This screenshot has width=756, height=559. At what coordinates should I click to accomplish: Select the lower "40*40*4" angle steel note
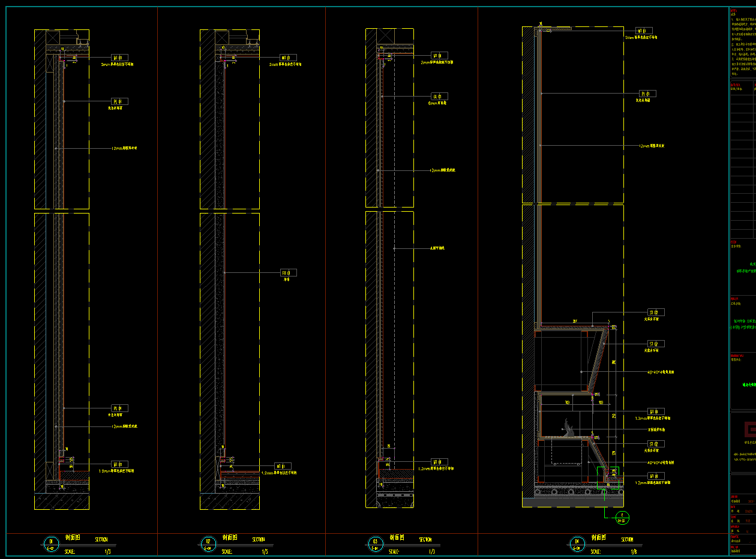pyautogui.click(x=661, y=462)
